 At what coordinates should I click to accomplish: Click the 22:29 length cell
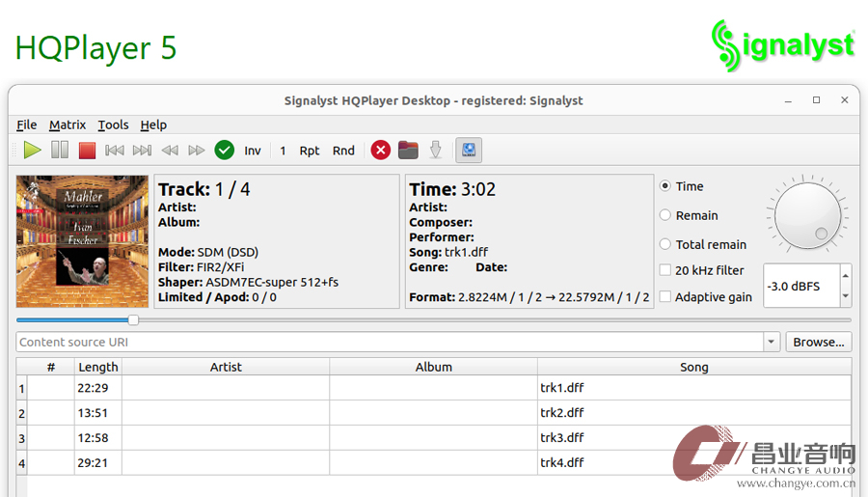pyautogui.click(x=98, y=388)
